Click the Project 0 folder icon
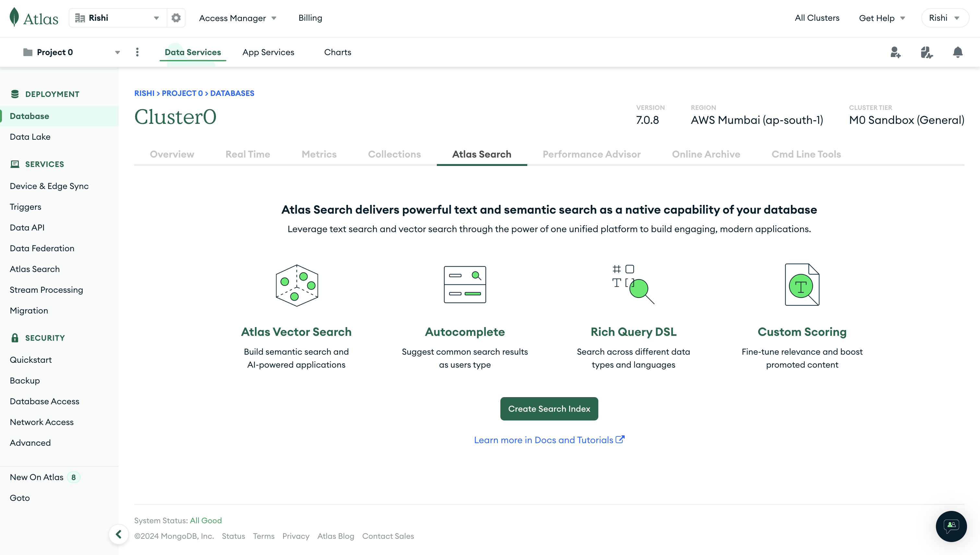 click(x=28, y=52)
